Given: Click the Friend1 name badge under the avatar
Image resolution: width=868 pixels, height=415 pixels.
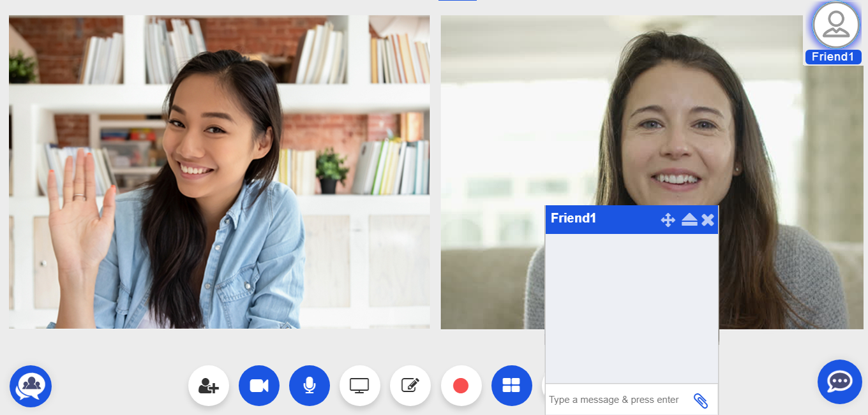Looking at the screenshot, I should [833, 57].
